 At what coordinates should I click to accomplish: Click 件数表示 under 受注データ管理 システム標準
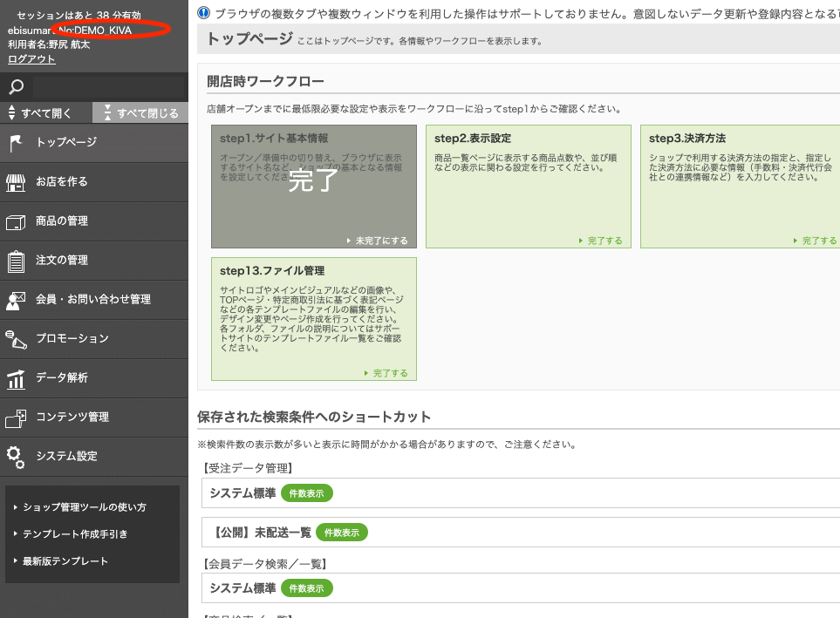click(306, 493)
